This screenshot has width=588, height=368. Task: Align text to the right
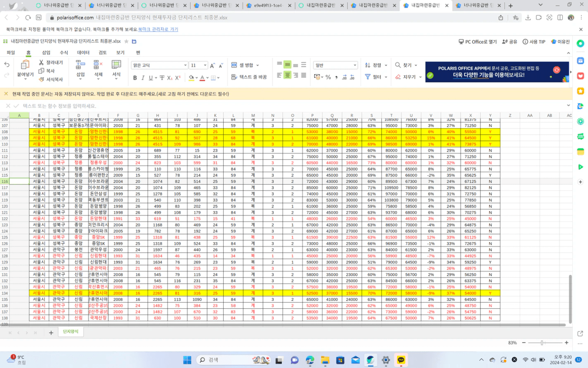pyautogui.click(x=296, y=75)
